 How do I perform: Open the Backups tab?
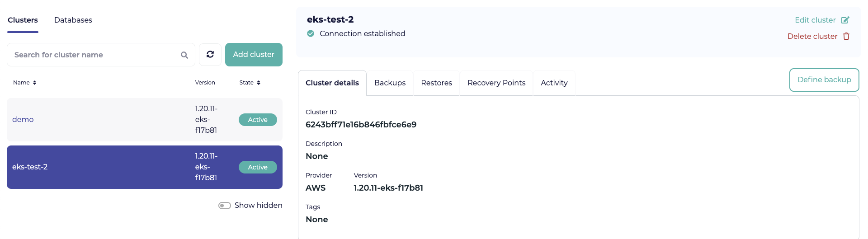point(390,83)
